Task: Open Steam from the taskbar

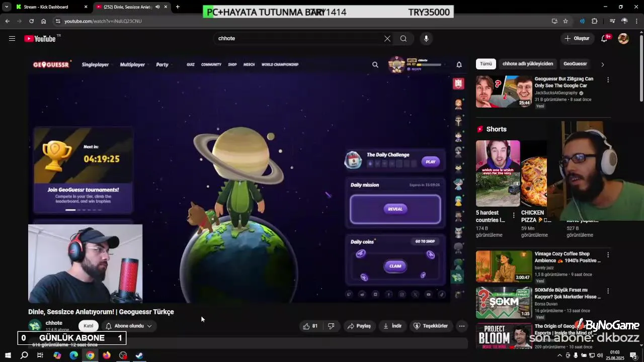Action: (x=139, y=355)
